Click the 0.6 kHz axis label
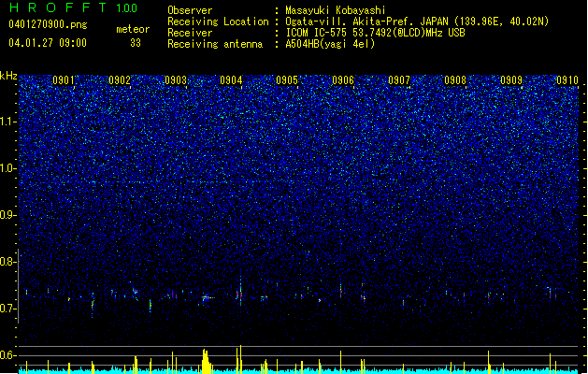This screenshot has width=588, height=374. coord(7,355)
